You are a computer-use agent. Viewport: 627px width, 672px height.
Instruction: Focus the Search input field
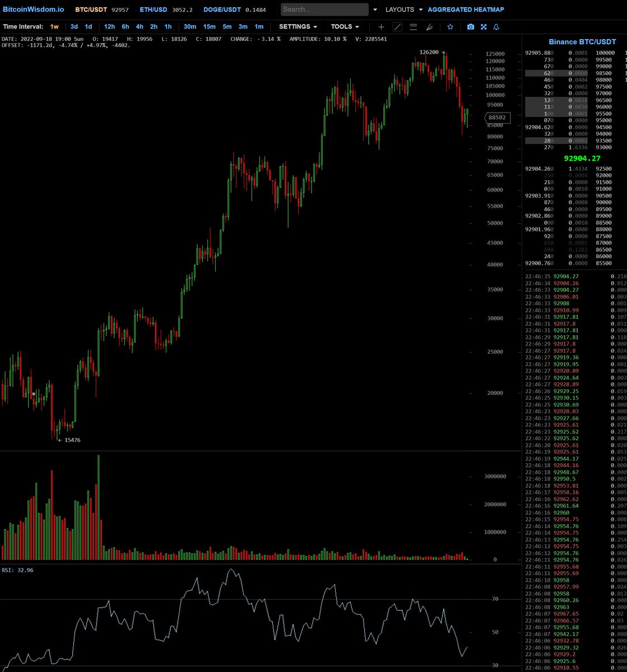click(x=324, y=10)
